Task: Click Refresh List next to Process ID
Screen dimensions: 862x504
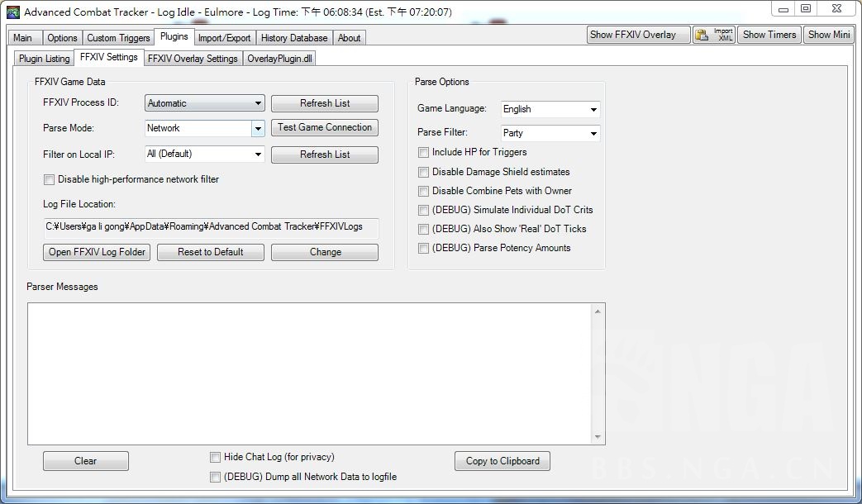Action: pyautogui.click(x=325, y=103)
